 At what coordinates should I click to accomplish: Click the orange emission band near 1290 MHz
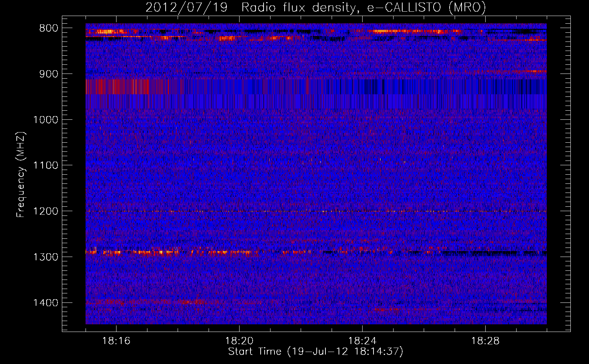coord(173,252)
